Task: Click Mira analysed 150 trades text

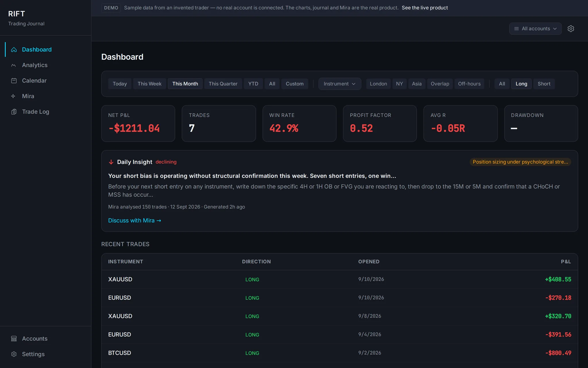Action: [x=137, y=207]
